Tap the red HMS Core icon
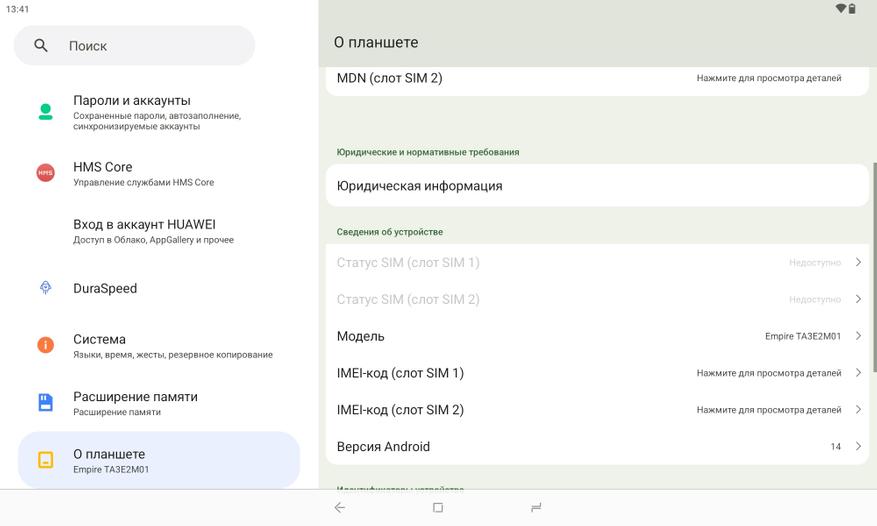 tap(45, 173)
